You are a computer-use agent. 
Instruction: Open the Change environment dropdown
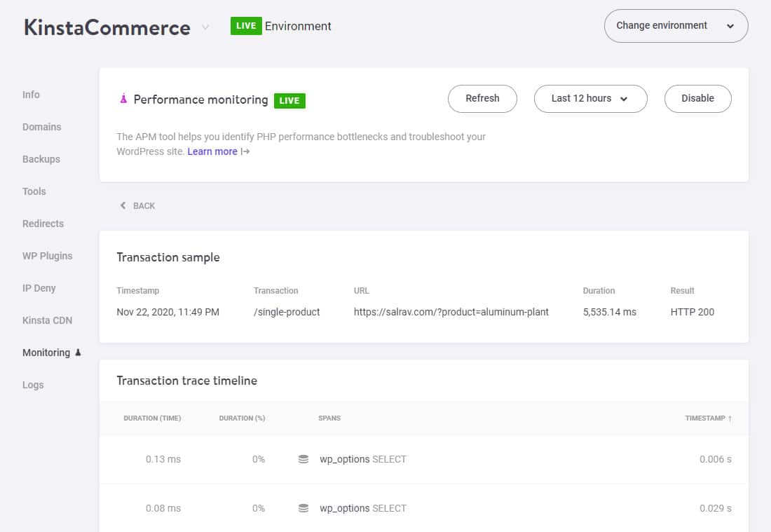(x=675, y=25)
